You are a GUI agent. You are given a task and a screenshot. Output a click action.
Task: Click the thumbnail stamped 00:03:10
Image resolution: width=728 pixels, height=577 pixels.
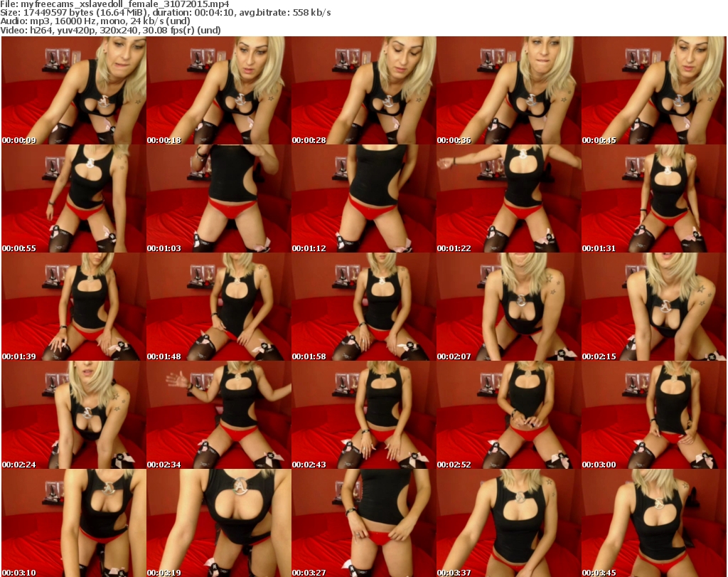pyautogui.click(x=74, y=523)
